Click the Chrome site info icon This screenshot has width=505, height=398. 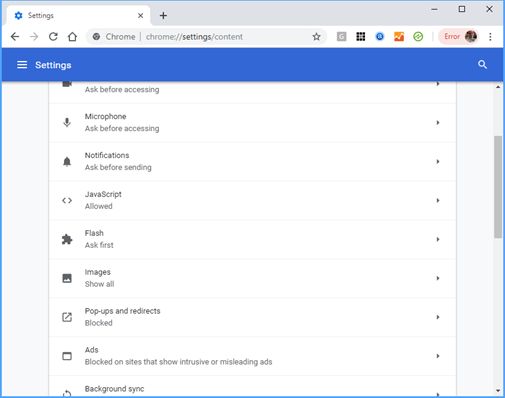click(x=96, y=37)
